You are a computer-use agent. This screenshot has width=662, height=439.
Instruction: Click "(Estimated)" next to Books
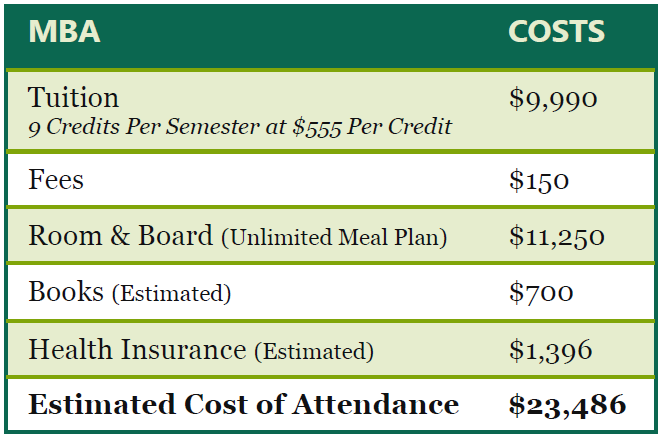coord(171,294)
